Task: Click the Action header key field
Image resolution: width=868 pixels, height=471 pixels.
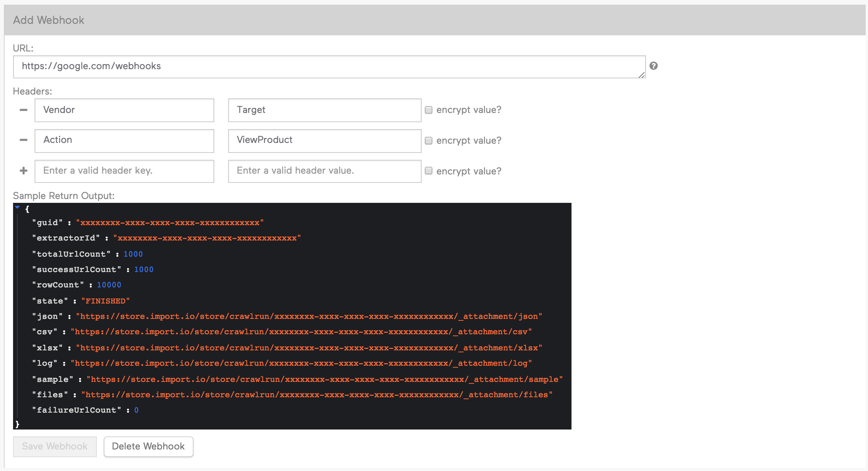Action: 124,141
